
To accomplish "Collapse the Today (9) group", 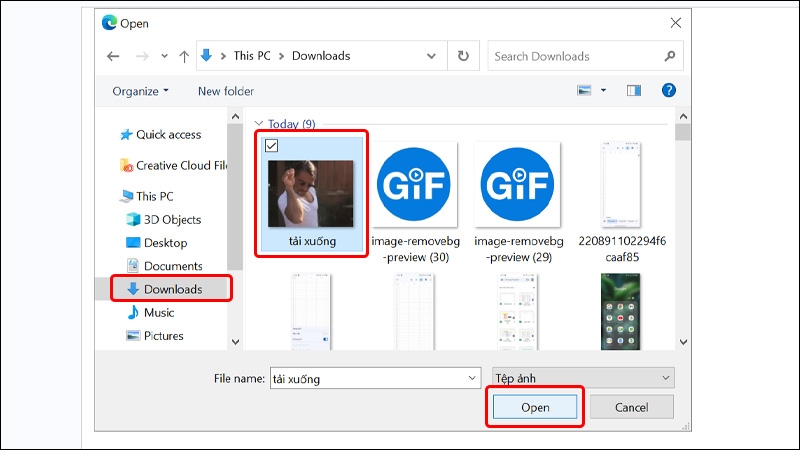I will coord(259,123).
